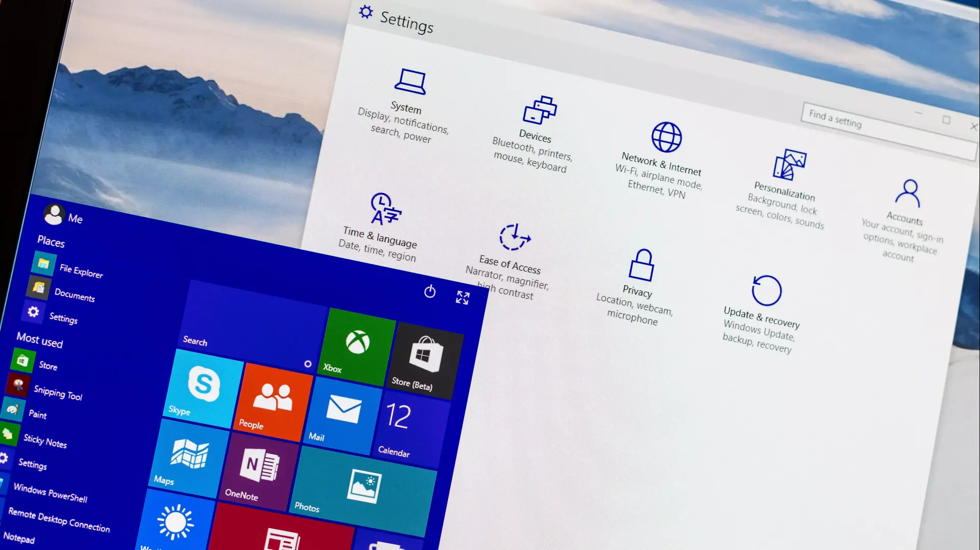Open the Privacy padlock icon
Viewport: 980px width, 550px height.
[x=641, y=265]
